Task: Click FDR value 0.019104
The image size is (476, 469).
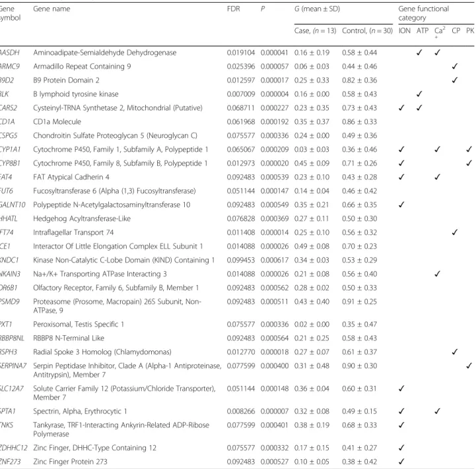Action: tap(241, 53)
